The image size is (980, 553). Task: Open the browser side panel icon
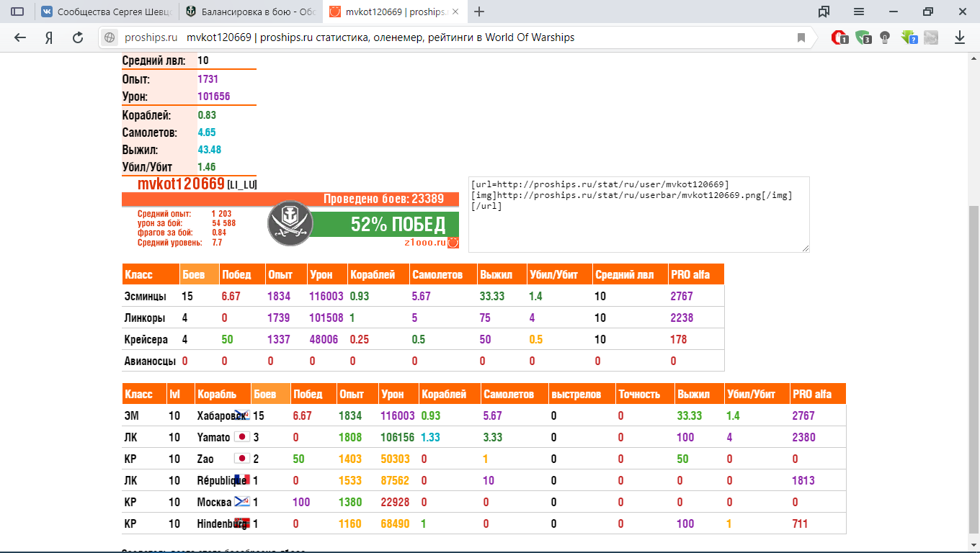(x=17, y=12)
